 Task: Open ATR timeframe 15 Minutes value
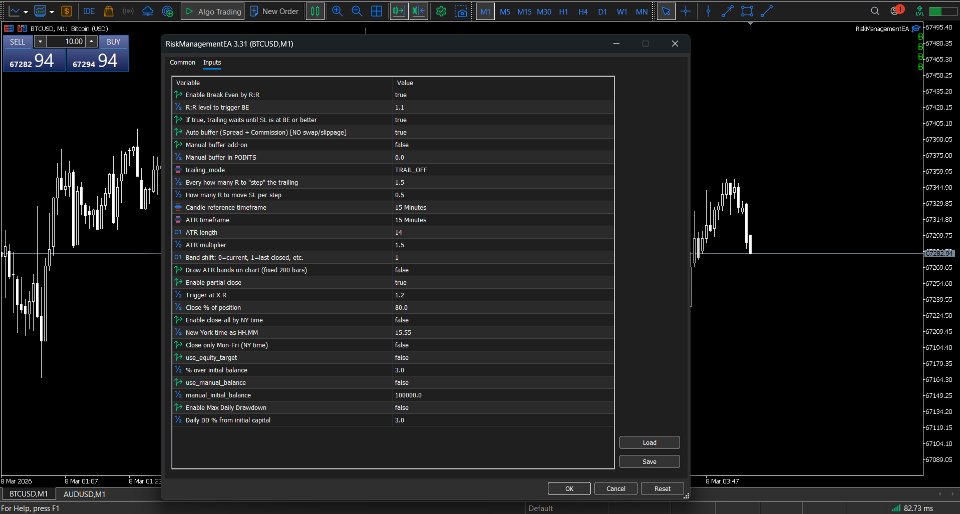point(503,220)
